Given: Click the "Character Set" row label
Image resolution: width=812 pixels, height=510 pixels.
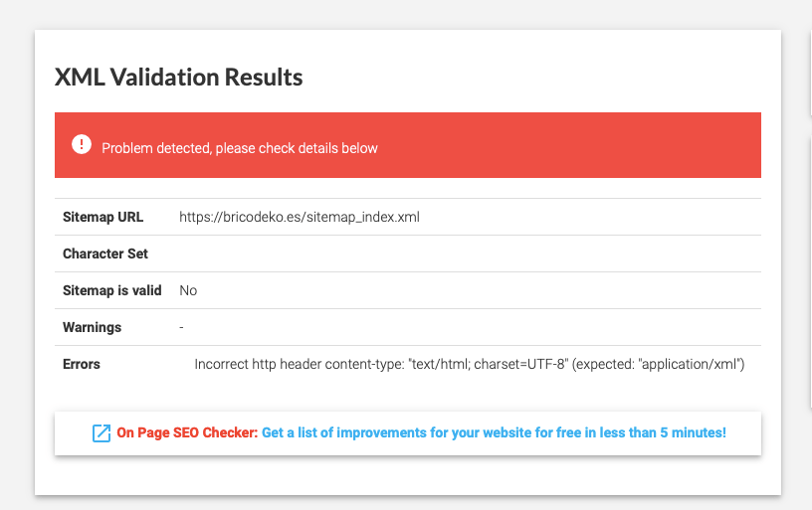Looking at the screenshot, I should 105,254.
